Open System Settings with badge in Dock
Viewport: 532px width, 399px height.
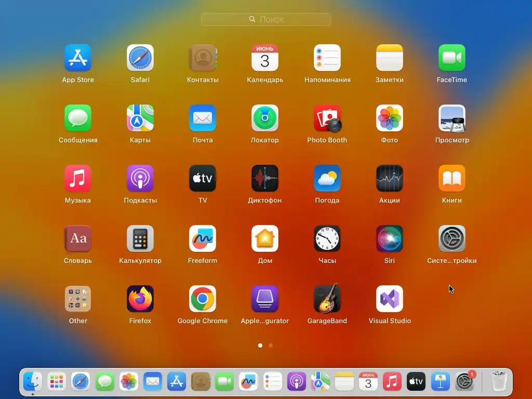pyautogui.click(x=464, y=381)
